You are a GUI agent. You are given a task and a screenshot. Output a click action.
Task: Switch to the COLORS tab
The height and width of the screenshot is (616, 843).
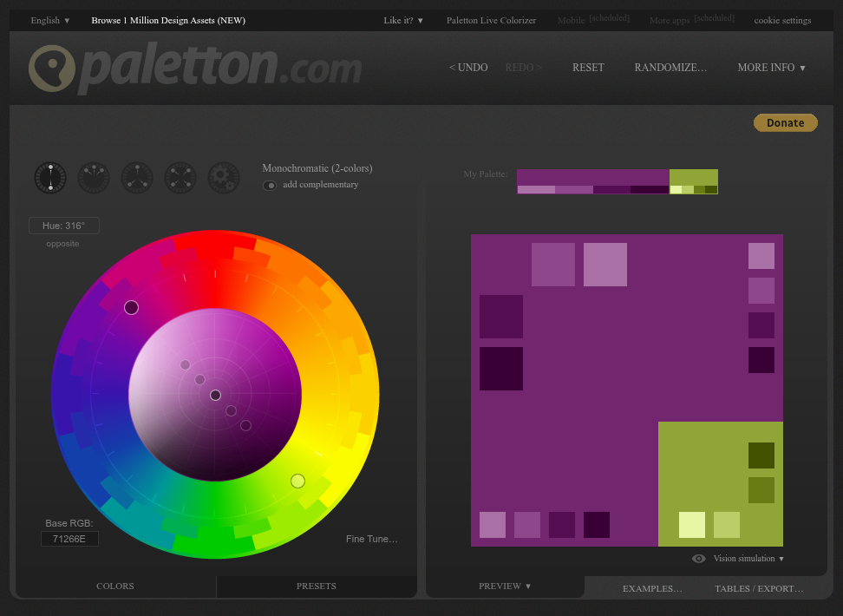pos(115,587)
